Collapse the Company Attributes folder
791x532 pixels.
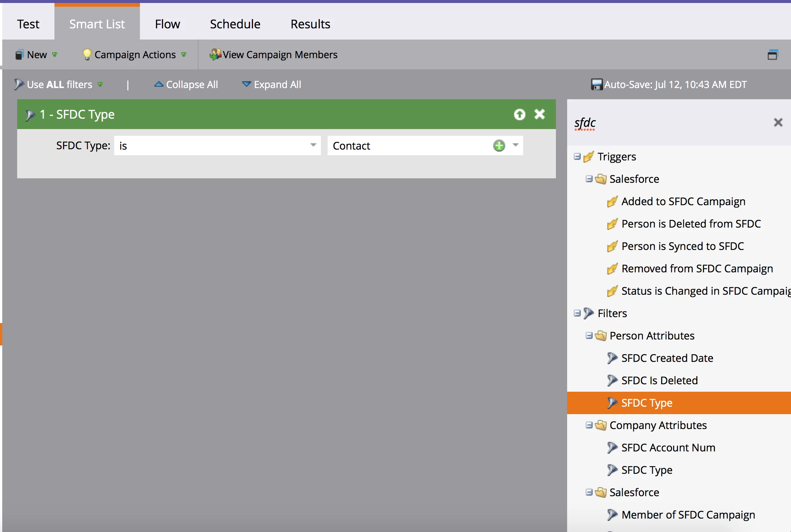click(x=589, y=425)
